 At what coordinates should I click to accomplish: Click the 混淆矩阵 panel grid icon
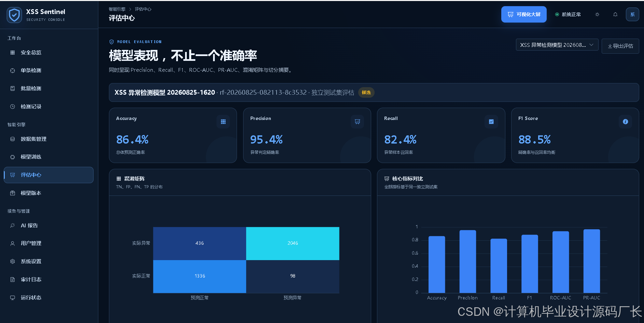[x=119, y=179]
